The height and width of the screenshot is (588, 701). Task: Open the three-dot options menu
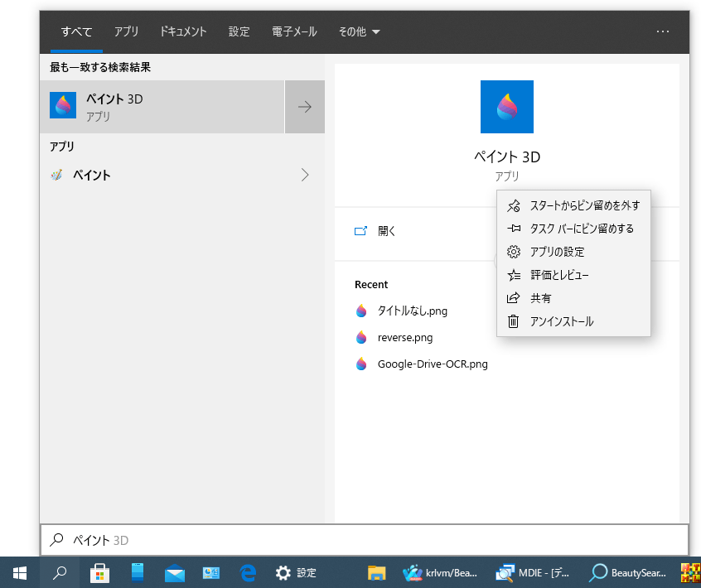pos(663,31)
